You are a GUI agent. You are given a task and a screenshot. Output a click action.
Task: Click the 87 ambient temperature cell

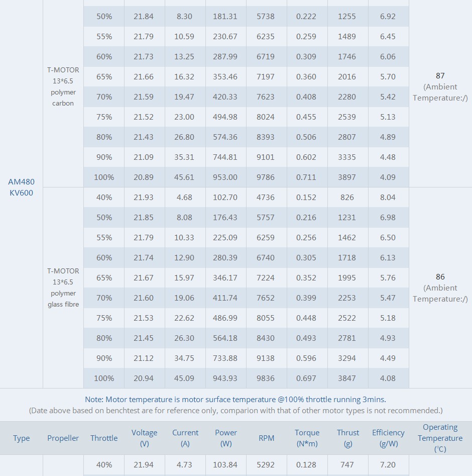(440, 86)
